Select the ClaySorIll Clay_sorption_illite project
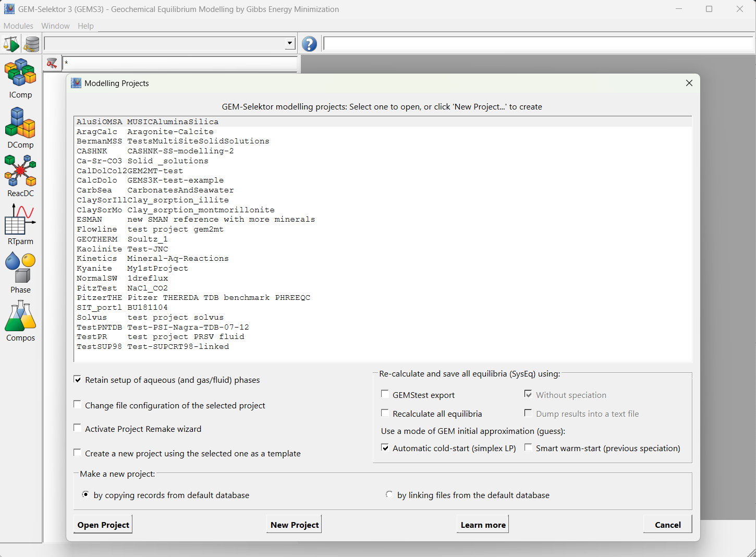 point(383,200)
